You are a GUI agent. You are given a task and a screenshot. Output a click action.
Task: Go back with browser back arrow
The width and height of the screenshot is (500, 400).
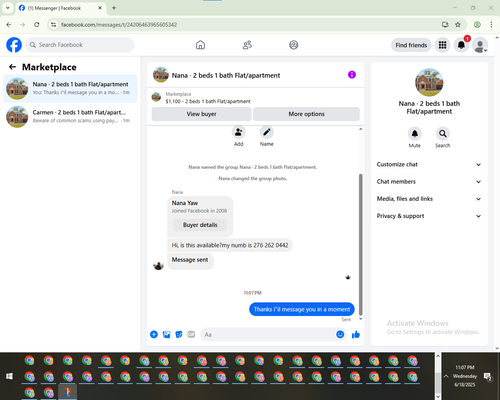coord(9,25)
